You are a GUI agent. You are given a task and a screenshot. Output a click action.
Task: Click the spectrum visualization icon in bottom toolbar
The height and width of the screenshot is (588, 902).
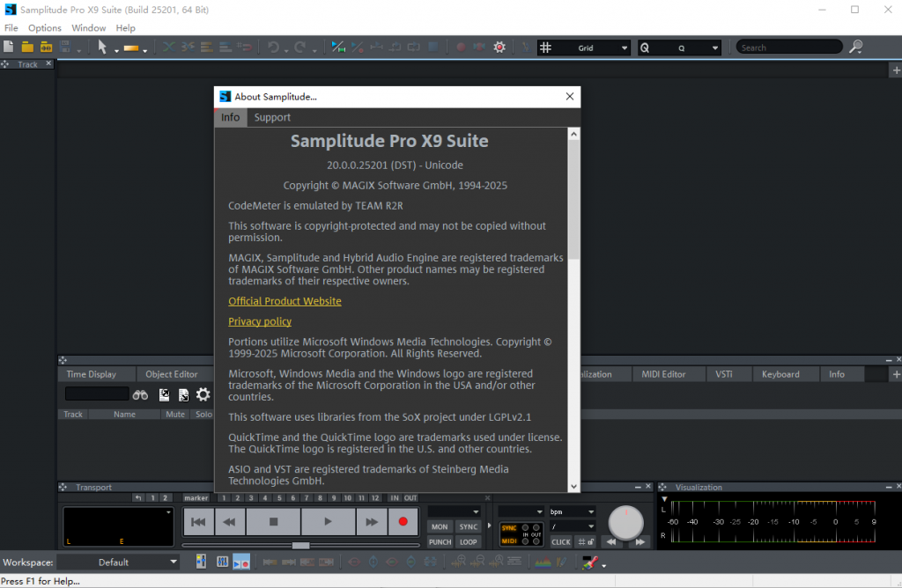coord(543,562)
